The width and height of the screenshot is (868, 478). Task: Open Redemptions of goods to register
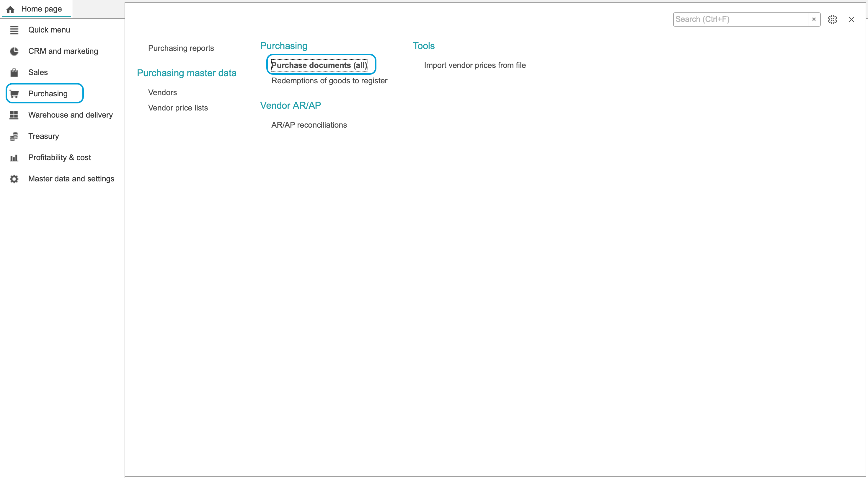point(329,80)
